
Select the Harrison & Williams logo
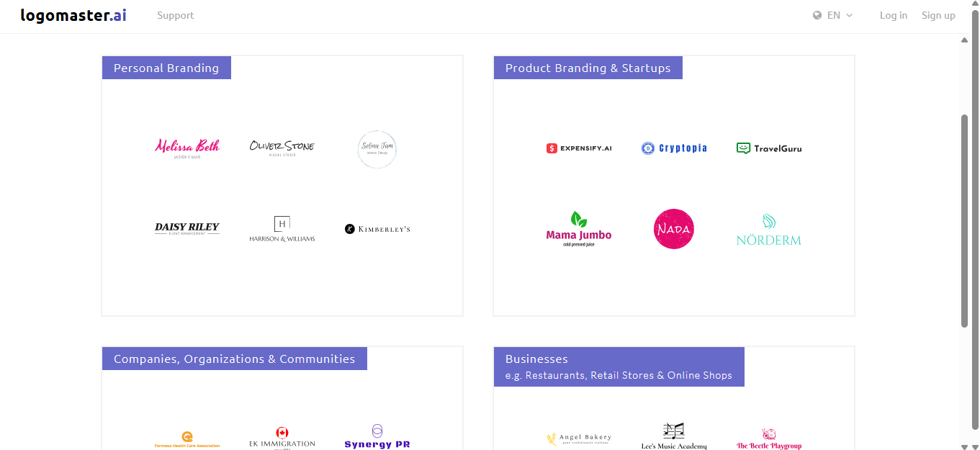coord(282,229)
